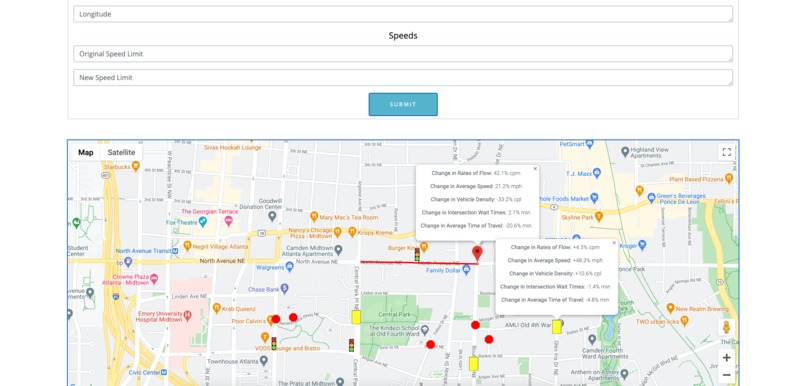This screenshot has height=386, width=806.
Task: Open the T.J. Maxx shopping marker
Action: 597,172
